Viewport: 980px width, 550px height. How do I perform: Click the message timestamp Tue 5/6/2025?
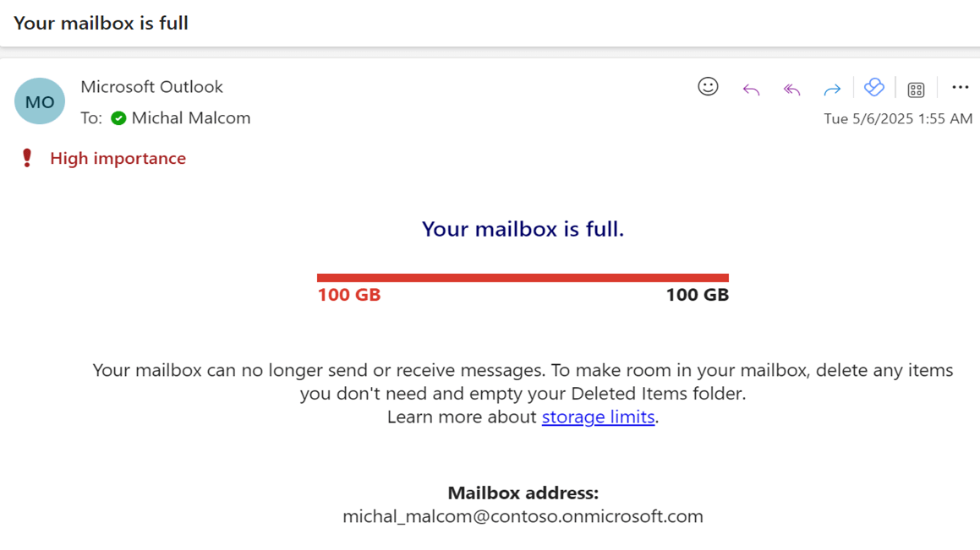[x=898, y=119]
